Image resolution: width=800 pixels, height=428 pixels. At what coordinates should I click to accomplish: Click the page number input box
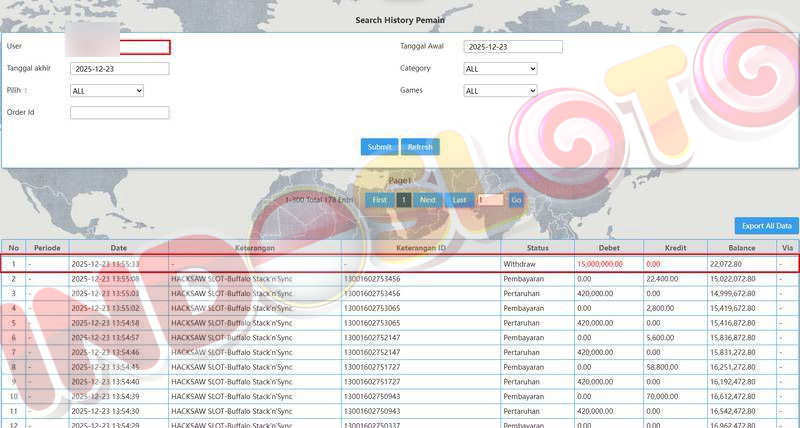tap(490, 200)
